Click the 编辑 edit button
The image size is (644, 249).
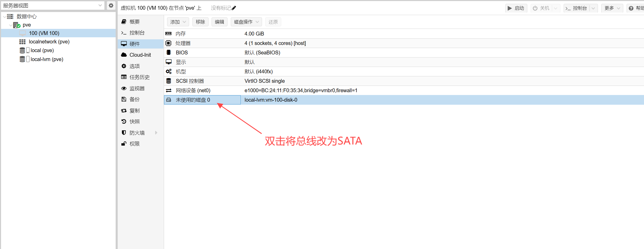pos(220,22)
